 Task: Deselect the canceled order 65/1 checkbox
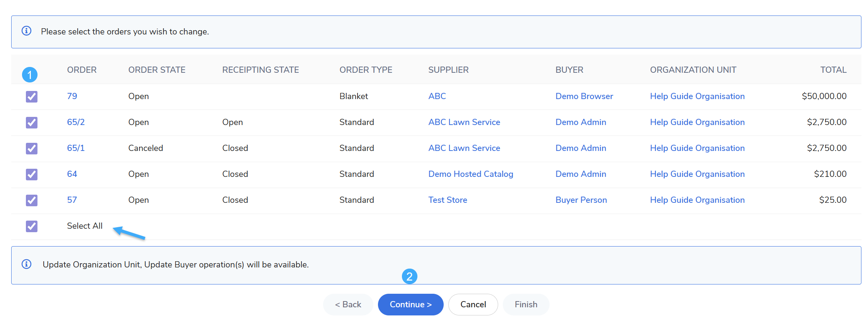click(x=32, y=148)
